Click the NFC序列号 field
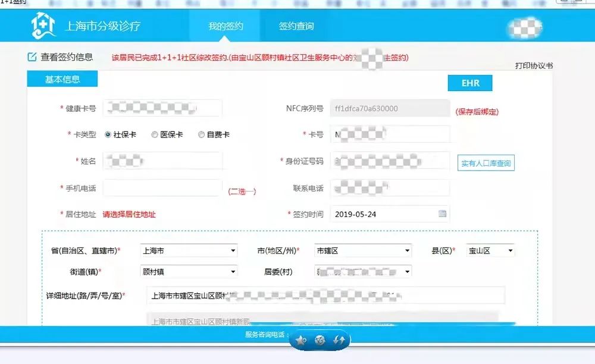 click(390, 108)
